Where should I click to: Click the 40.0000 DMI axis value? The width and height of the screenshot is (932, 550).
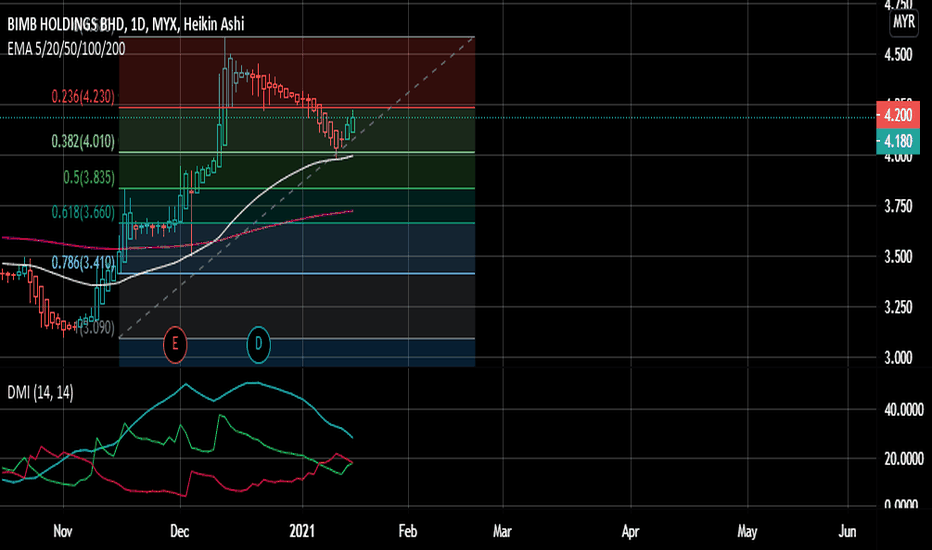tap(903, 410)
